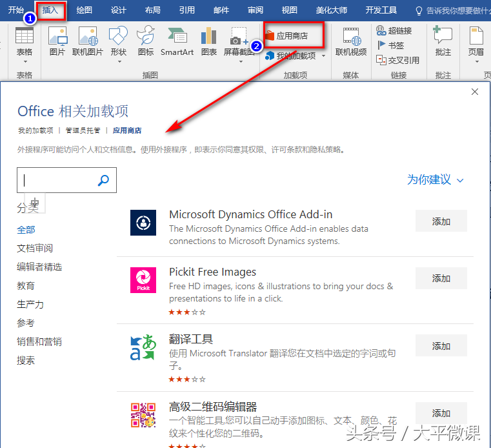
Task: Focus the add-in search box
Action: [x=66, y=180]
